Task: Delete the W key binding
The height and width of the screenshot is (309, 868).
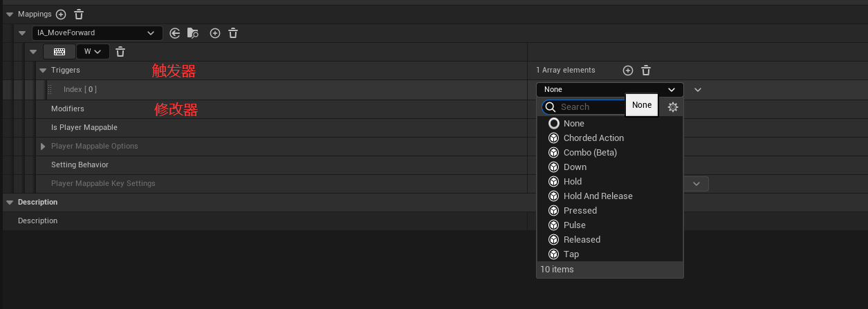Action: tap(120, 51)
